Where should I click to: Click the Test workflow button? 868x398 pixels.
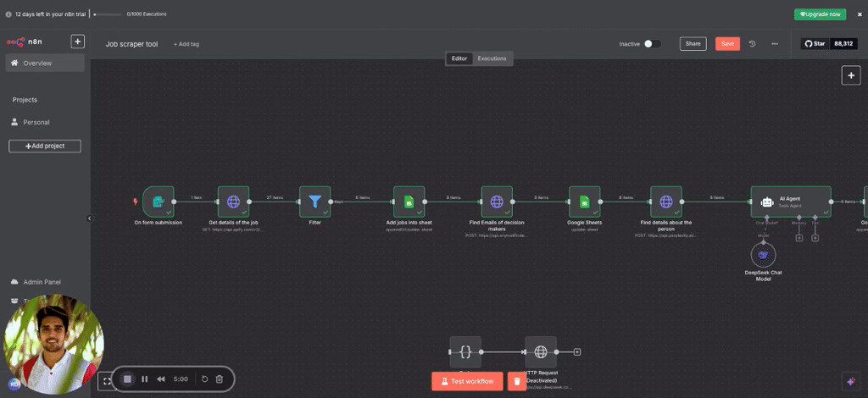(x=467, y=381)
